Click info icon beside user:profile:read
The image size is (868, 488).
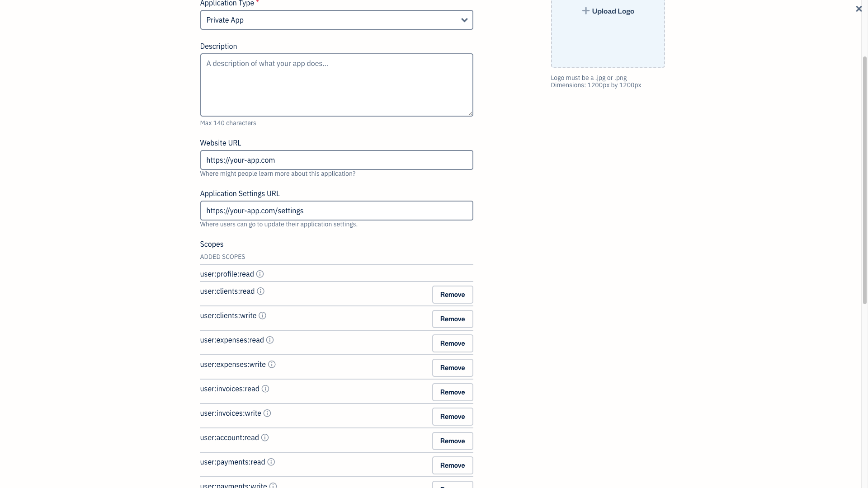tap(260, 274)
